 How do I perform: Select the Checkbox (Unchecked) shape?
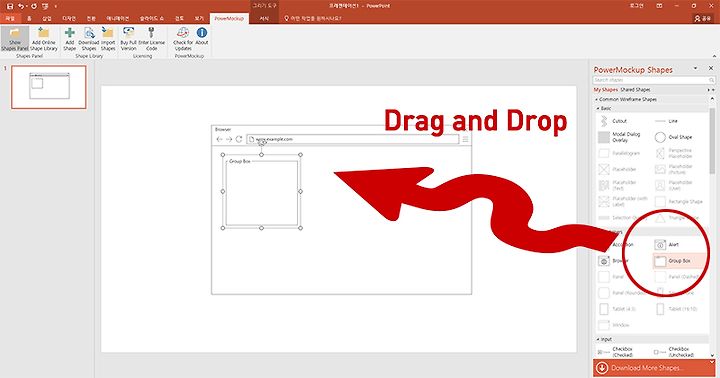[x=674, y=352]
